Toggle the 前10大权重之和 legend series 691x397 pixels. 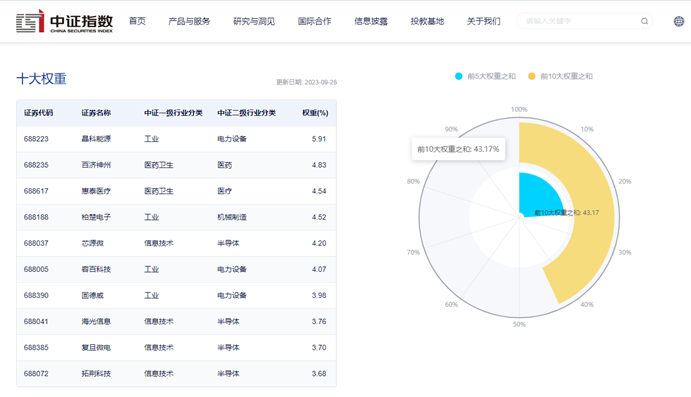coord(560,76)
